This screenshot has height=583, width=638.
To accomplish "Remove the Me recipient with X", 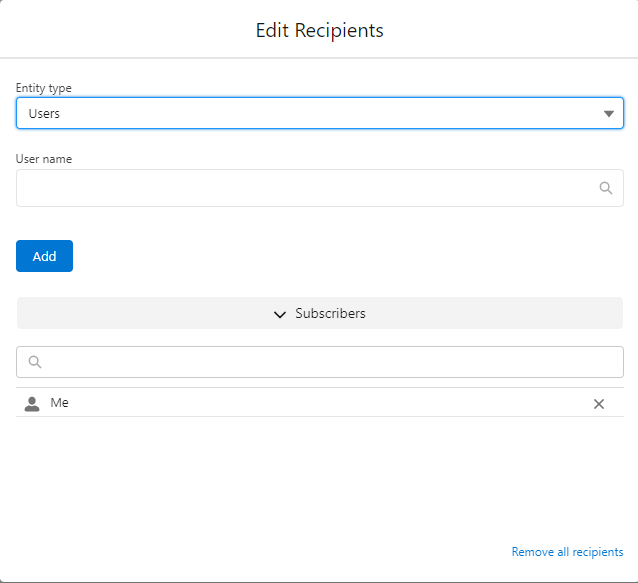I will (599, 404).
